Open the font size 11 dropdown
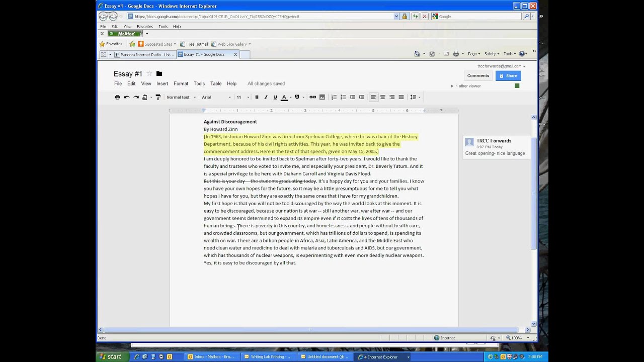The image size is (644, 362). point(243,97)
